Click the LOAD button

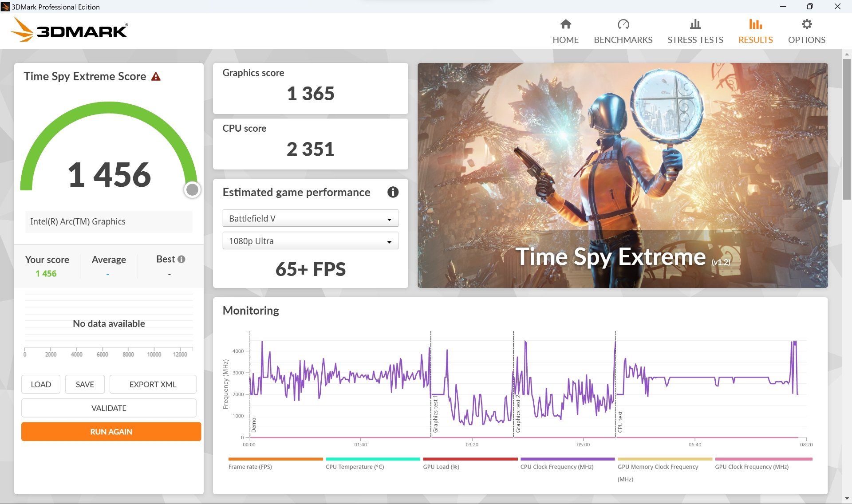point(41,384)
